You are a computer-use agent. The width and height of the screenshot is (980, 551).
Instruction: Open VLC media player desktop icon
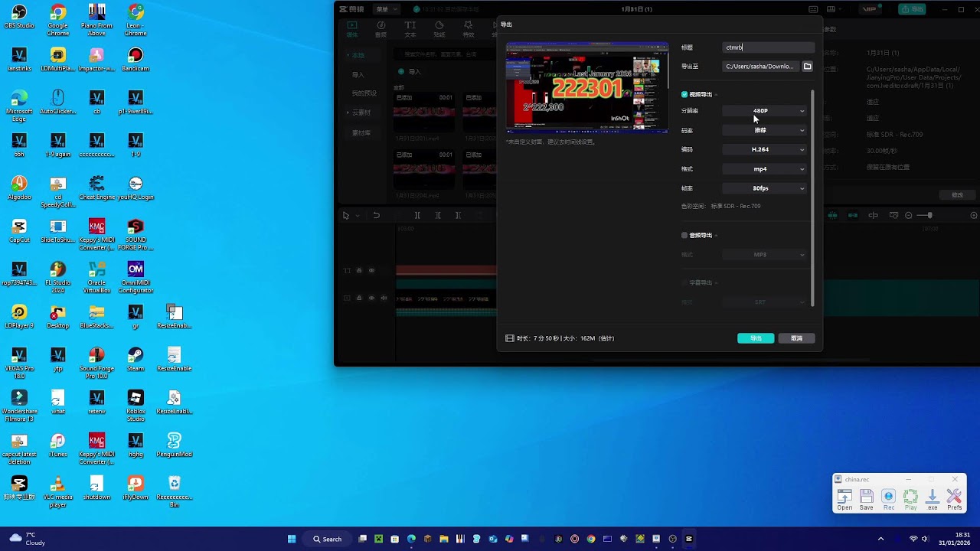tap(58, 491)
